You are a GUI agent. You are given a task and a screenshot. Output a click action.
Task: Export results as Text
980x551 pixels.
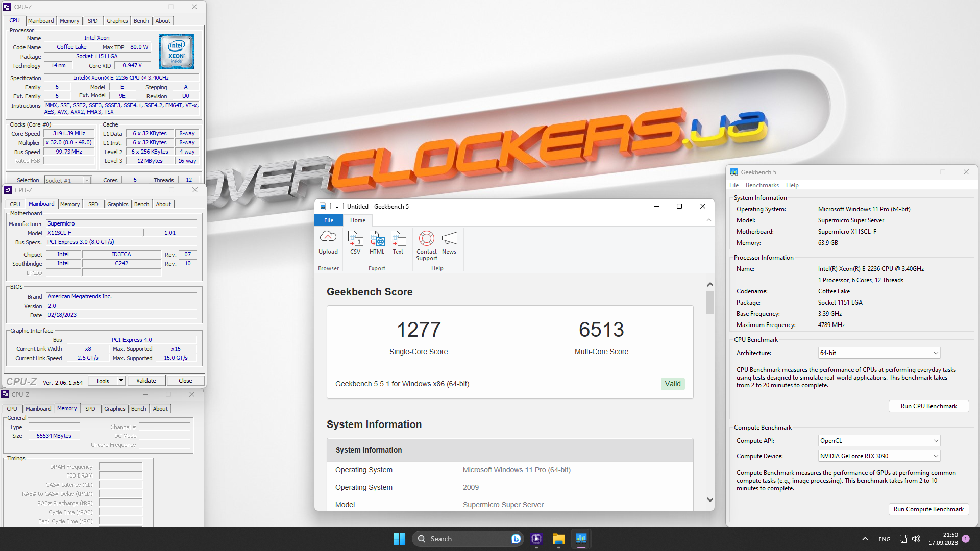(398, 242)
